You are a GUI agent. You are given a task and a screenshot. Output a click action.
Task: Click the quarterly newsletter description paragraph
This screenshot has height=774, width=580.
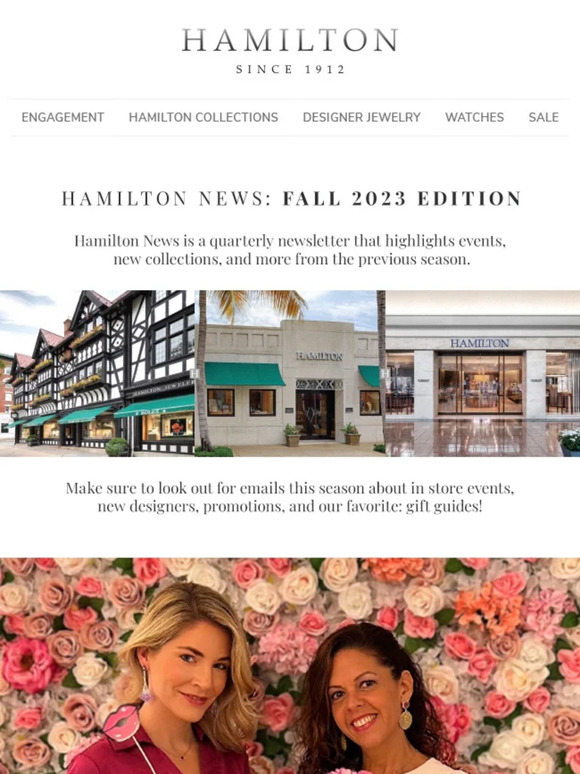click(x=290, y=250)
